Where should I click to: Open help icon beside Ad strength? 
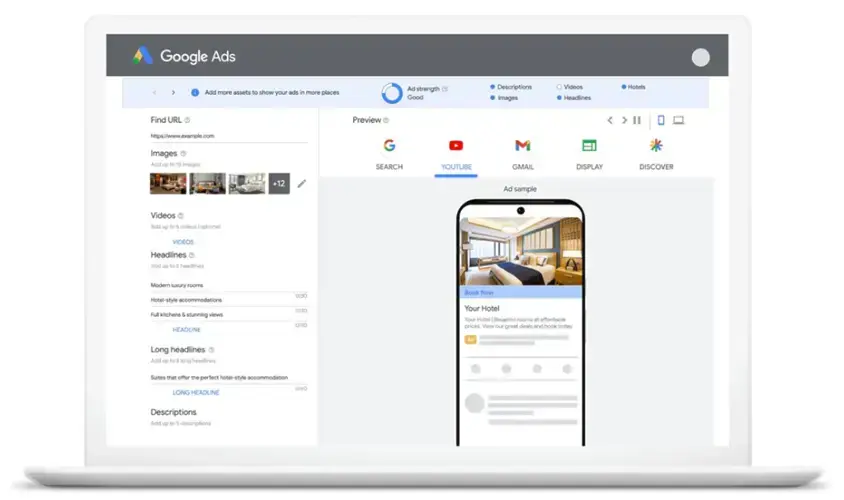(x=445, y=88)
